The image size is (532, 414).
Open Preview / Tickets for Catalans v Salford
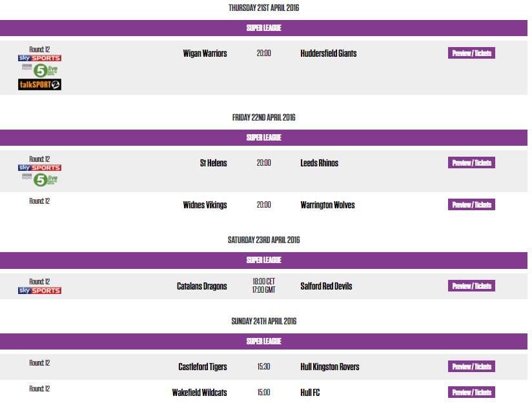tap(471, 286)
